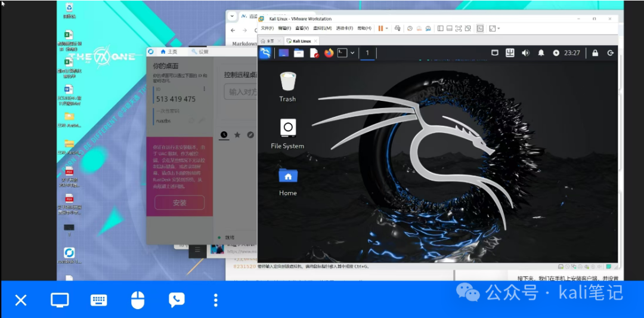Image resolution: width=644 pixels, height=318 pixels.
Task: Open the text editor icon in Kali panel
Action: click(x=314, y=53)
